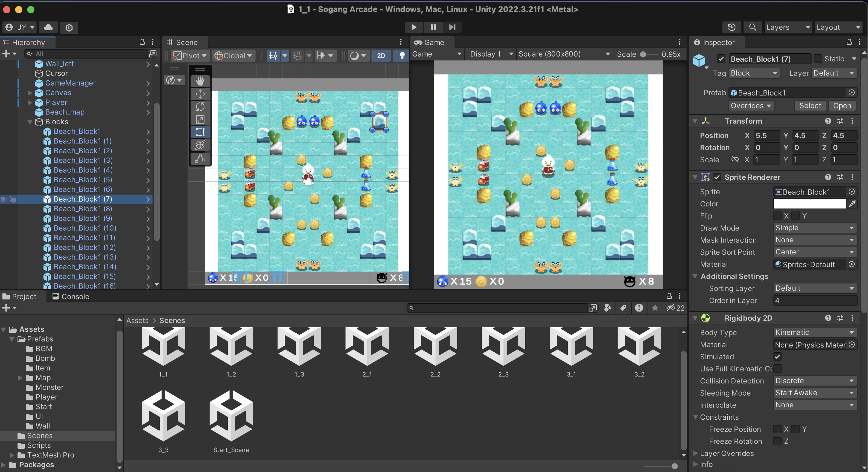Viewport: 868px width, 472px height.
Task: Open Transform component help icon
Action: point(828,121)
